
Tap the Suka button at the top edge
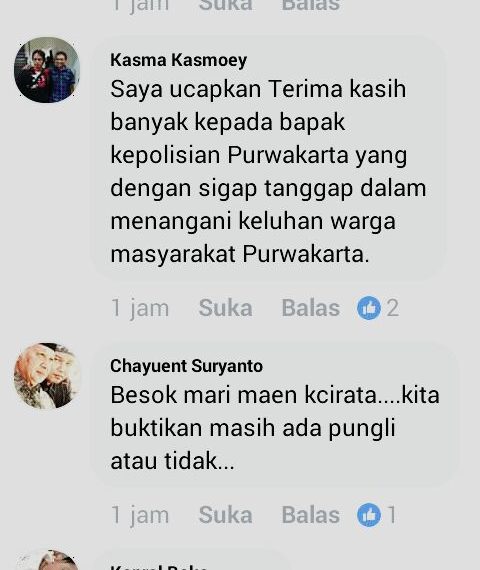coord(225,5)
